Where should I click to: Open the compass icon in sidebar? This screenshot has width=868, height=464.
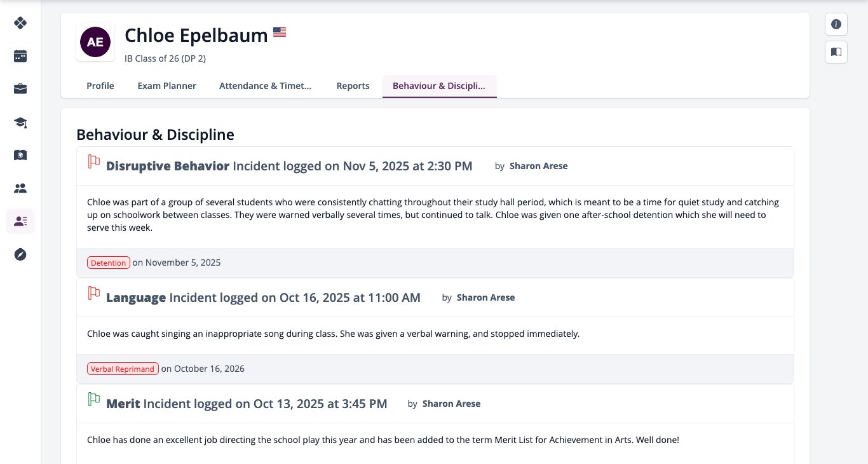click(20, 254)
